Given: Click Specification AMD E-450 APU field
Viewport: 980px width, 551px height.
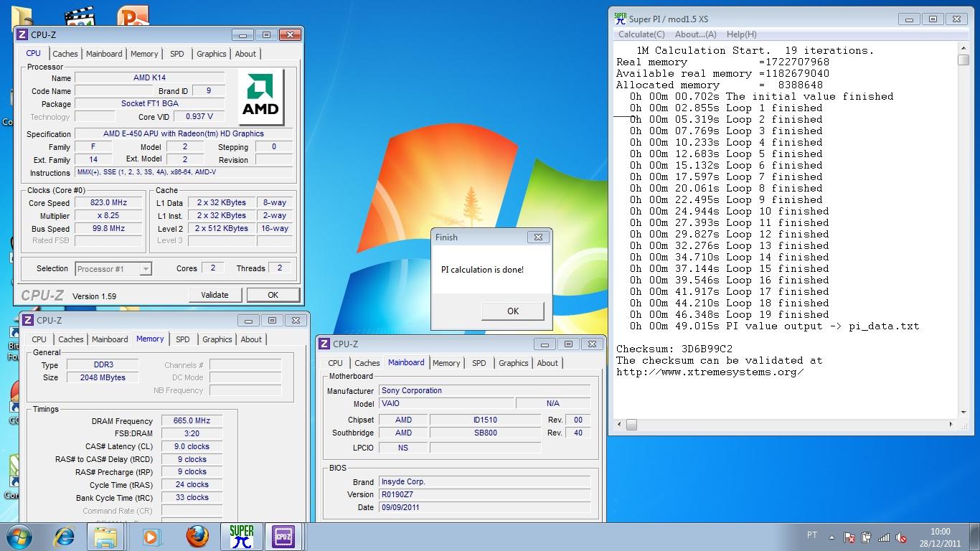Looking at the screenshot, I should (x=184, y=134).
